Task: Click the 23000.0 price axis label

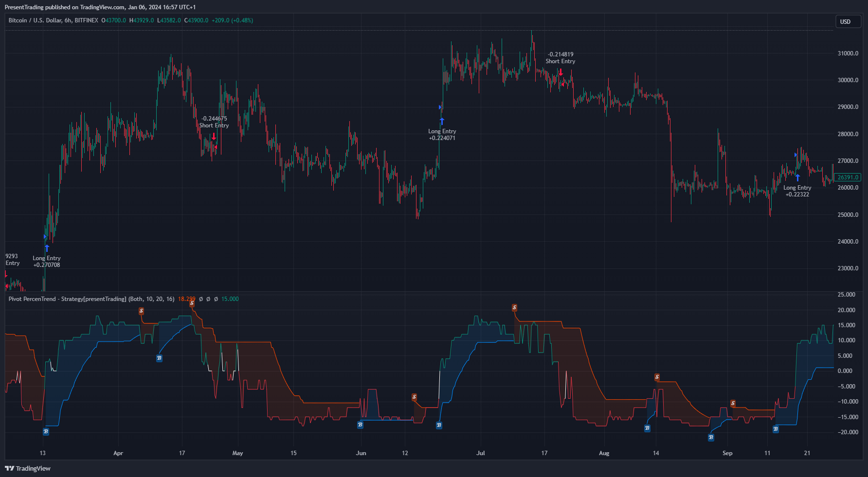Action: [x=848, y=268]
